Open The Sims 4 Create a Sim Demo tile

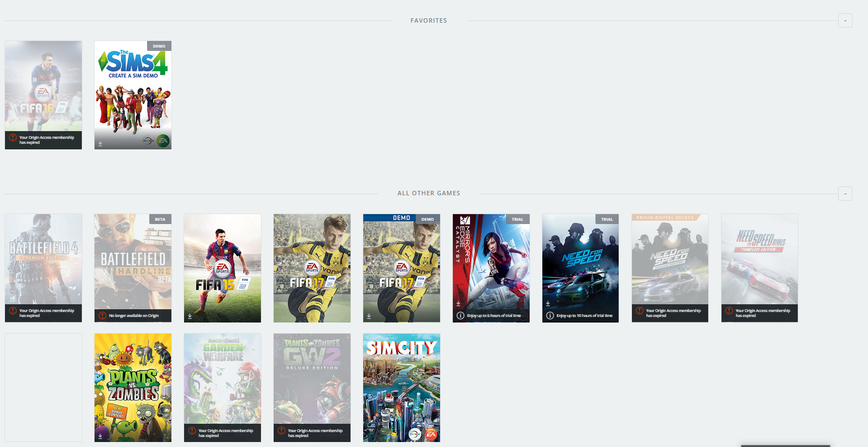[133, 95]
